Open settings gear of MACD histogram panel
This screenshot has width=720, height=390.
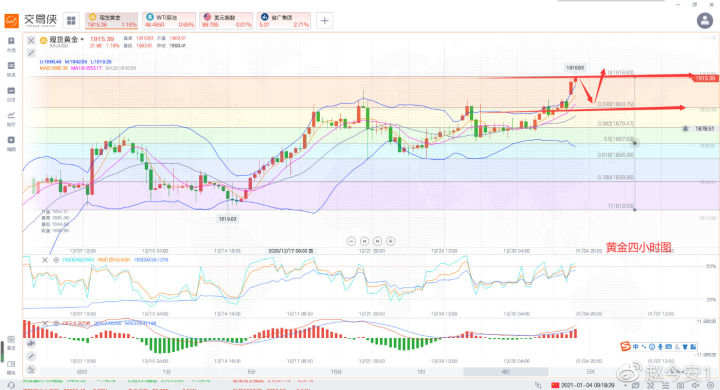pyautogui.click(x=56, y=323)
